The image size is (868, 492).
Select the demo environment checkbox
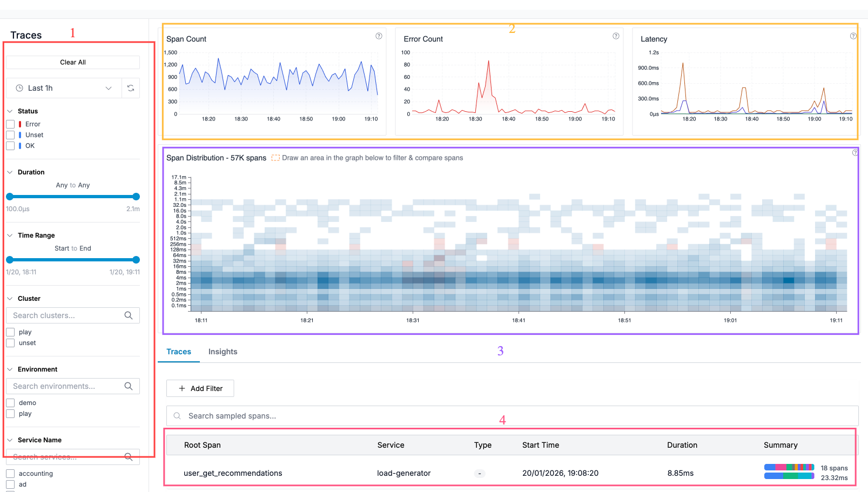(x=10, y=402)
